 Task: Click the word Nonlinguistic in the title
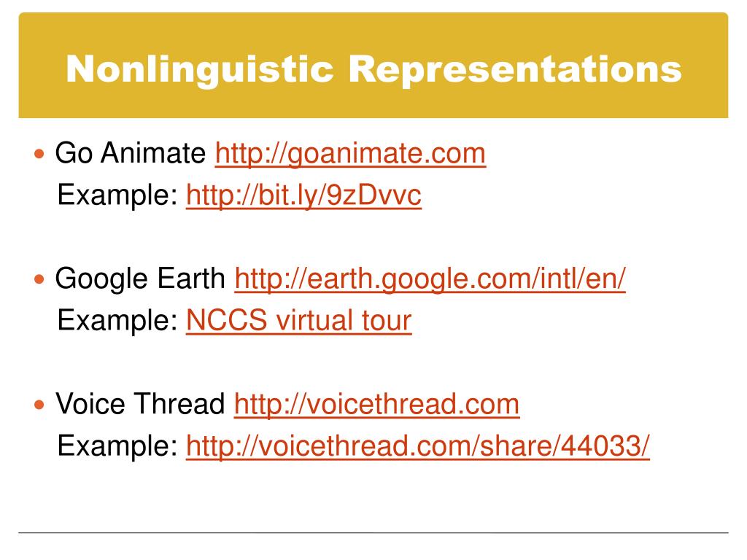[x=200, y=70]
